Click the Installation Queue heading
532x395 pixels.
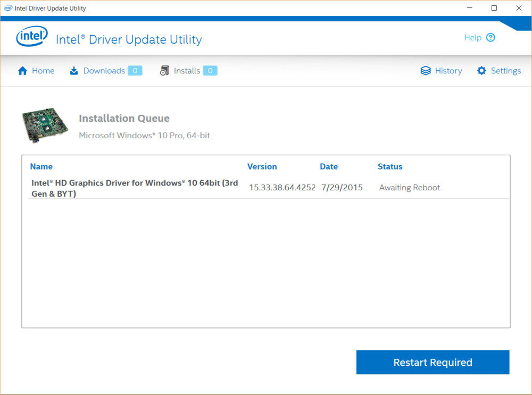tap(124, 119)
